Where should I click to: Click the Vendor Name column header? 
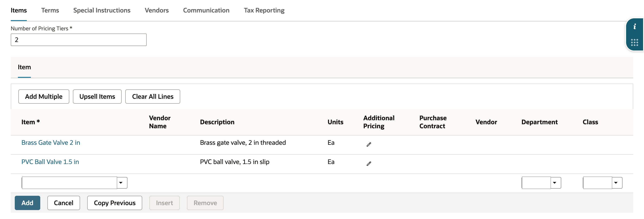pos(160,122)
